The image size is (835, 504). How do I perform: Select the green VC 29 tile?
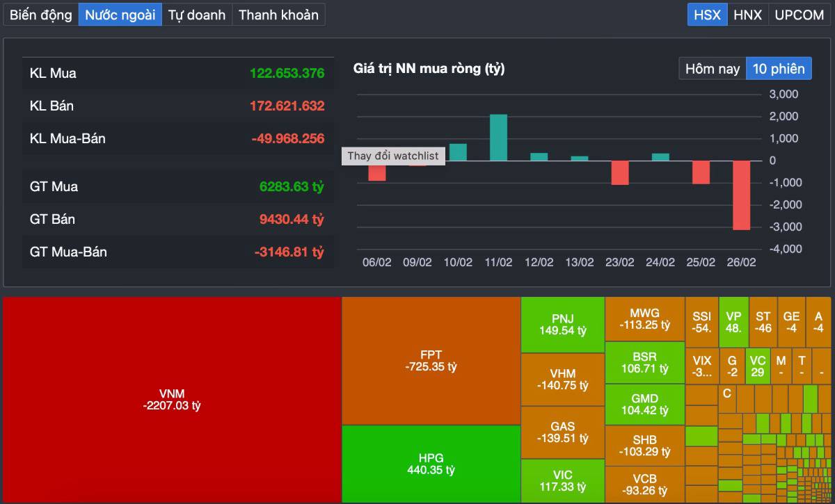(758, 366)
